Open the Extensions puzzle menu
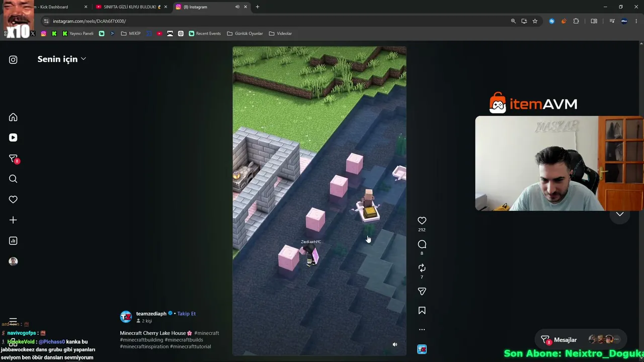 [x=576, y=21]
